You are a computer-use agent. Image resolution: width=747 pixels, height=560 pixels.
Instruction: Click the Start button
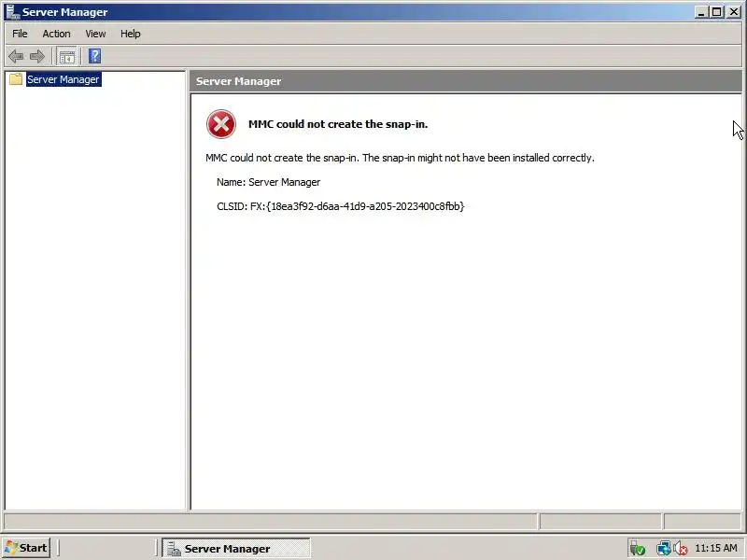point(26,548)
